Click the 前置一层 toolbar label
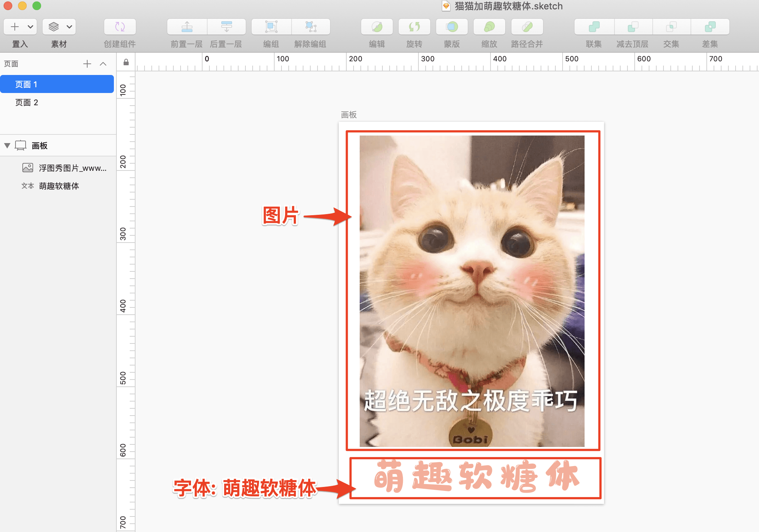 point(187,44)
